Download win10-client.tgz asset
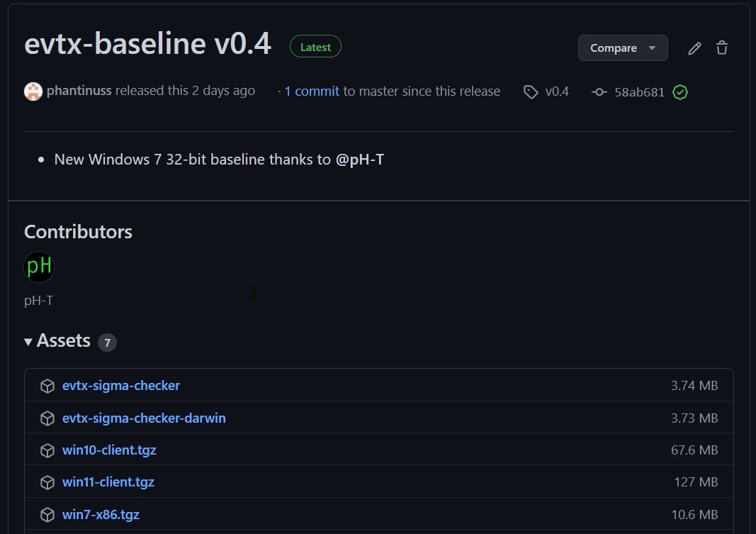The height and width of the screenshot is (534, 756). (x=109, y=450)
